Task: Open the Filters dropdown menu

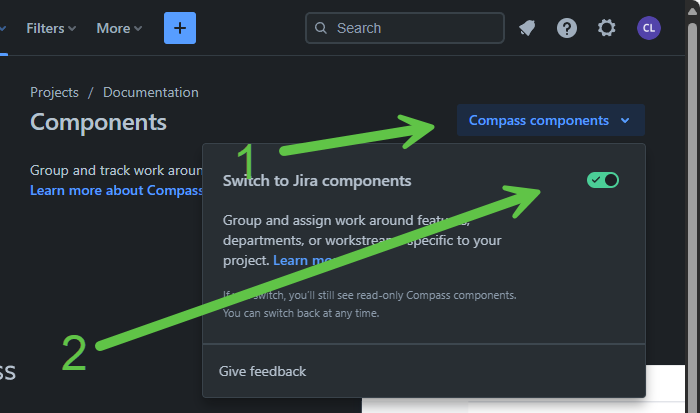Action: coord(51,28)
